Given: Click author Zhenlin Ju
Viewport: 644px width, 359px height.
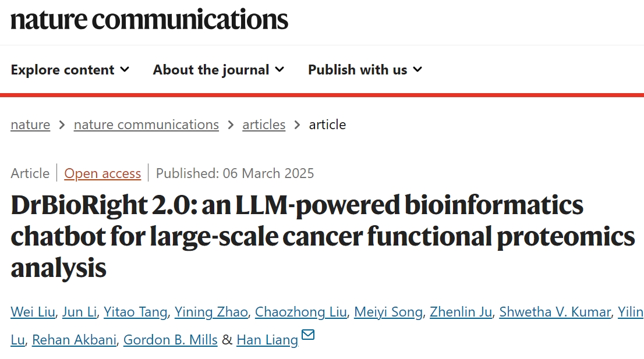Looking at the screenshot, I should click(x=461, y=312).
